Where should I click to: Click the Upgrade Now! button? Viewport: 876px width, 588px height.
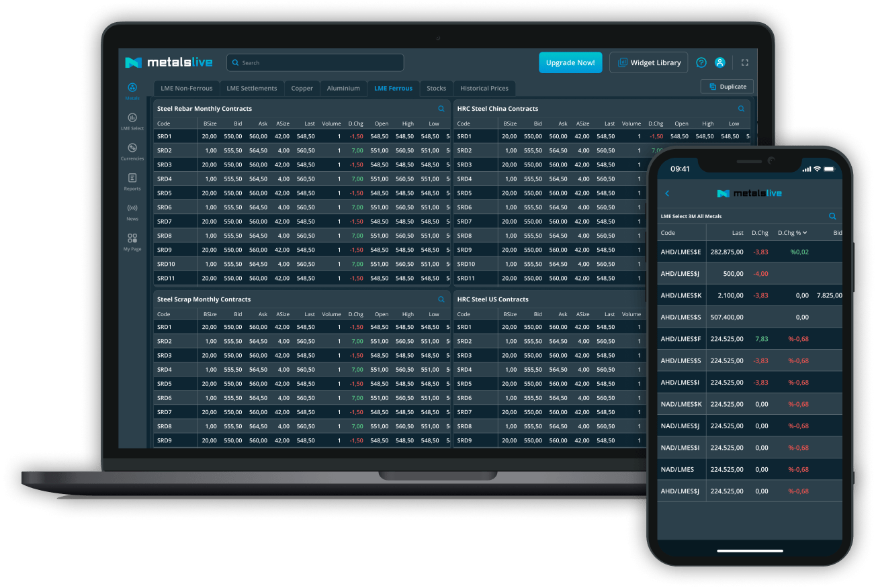[x=570, y=62]
